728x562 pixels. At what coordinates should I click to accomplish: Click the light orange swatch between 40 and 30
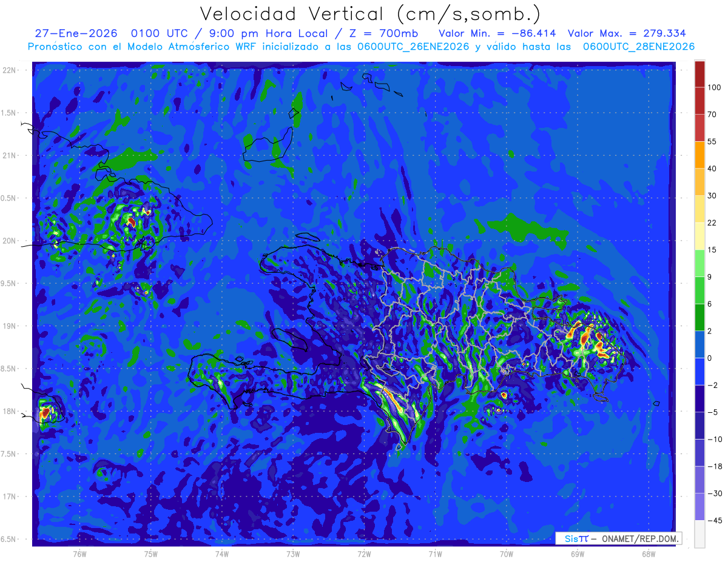click(699, 182)
